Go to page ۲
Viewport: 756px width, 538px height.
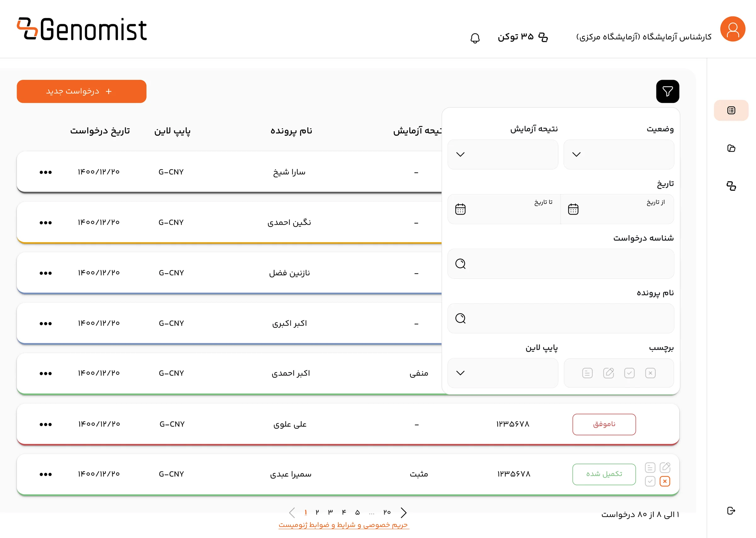(317, 512)
